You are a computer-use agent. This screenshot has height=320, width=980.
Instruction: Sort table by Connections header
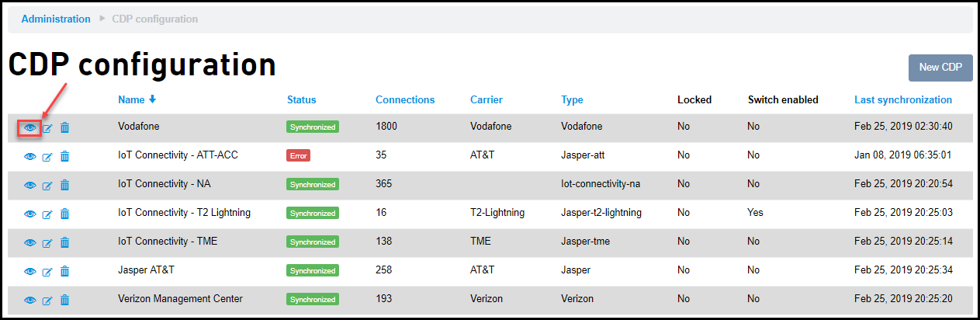405,99
